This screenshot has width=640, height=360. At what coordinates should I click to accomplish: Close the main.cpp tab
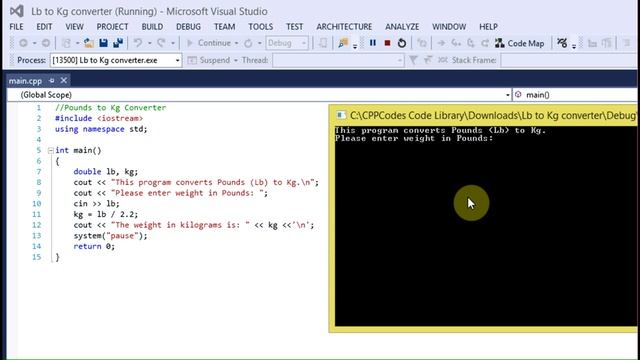point(64,80)
